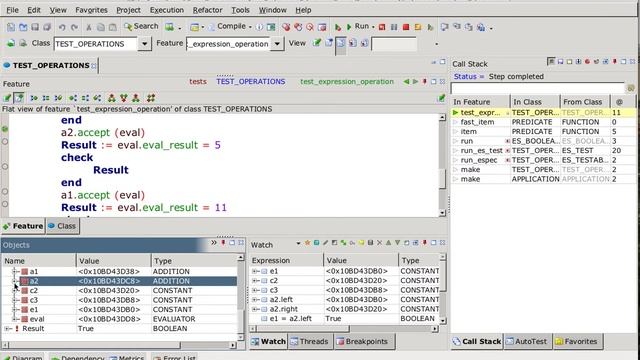640x360 pixels.
Task: Click the Objects panel vertical scrollbar
Action: point(241,297)
